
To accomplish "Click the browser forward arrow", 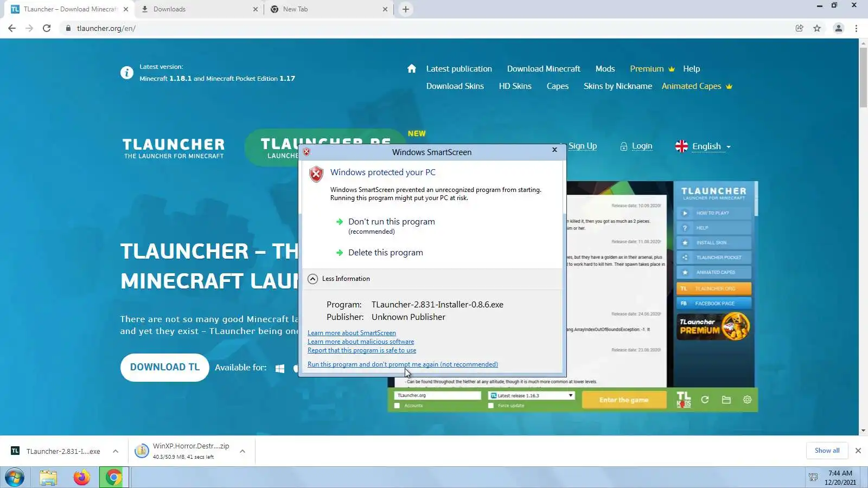I will tap(29, 28).
